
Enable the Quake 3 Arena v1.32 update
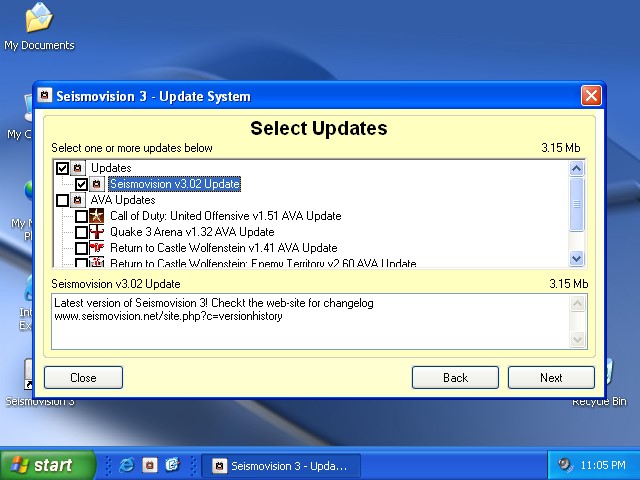pyautogui.click(x=81, y=232)
